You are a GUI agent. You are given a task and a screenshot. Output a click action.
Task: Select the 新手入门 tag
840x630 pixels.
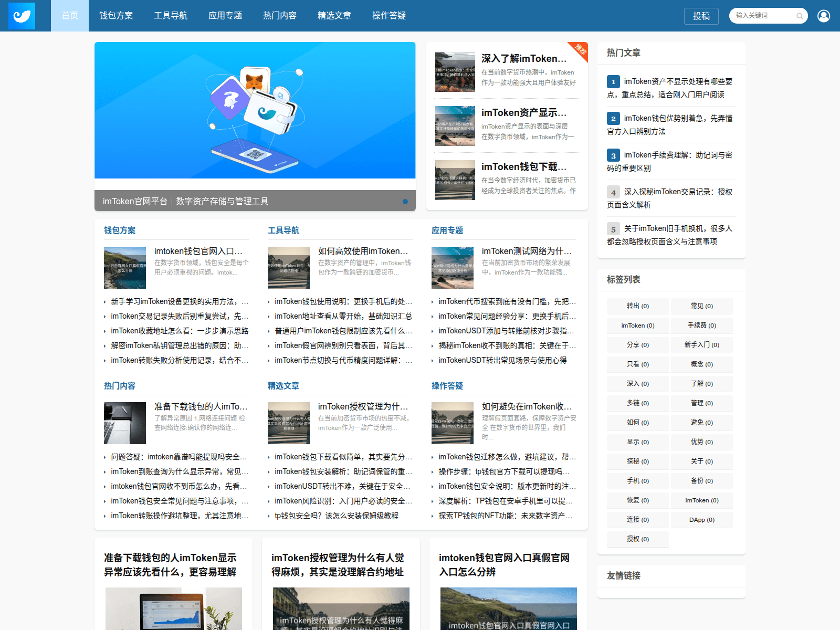701,345
